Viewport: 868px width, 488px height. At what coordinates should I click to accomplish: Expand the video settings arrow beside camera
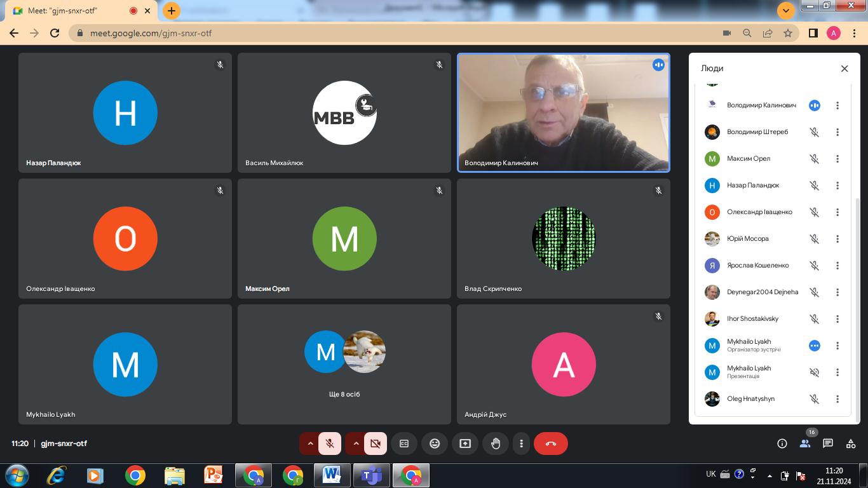(356, 444)
